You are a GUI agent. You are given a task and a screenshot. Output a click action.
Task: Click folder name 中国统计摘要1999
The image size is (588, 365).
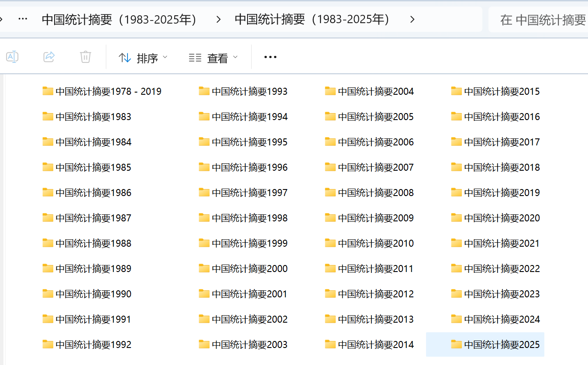(250, 243)
